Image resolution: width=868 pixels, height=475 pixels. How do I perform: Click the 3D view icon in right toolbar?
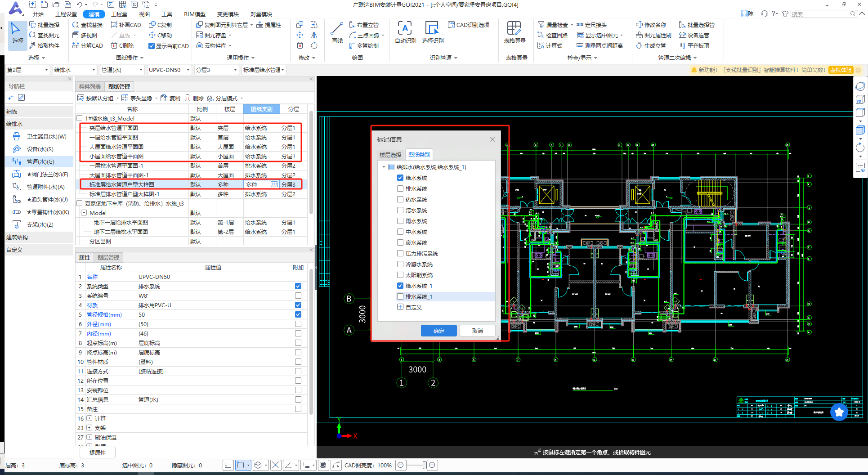pyautogui.click(x=860, y=99)
